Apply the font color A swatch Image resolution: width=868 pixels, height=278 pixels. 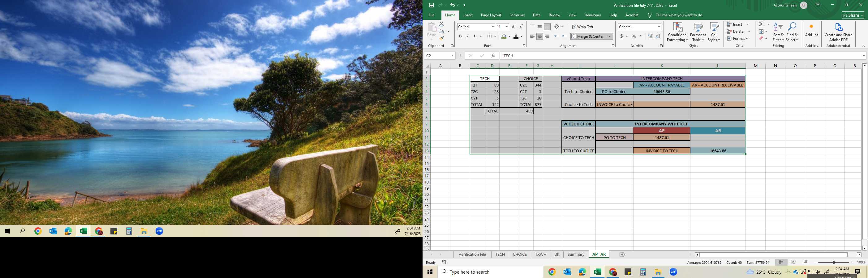point(516,36)
